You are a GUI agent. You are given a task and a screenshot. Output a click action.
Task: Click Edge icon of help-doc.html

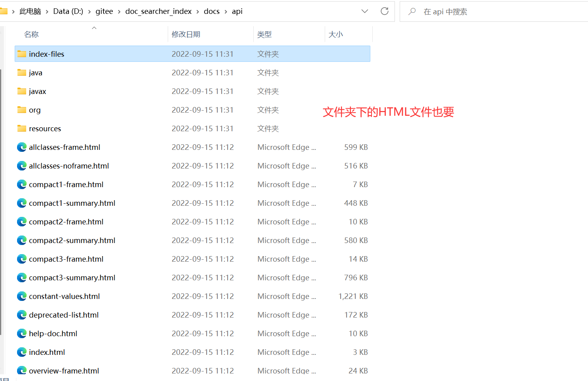click(22, 333)
